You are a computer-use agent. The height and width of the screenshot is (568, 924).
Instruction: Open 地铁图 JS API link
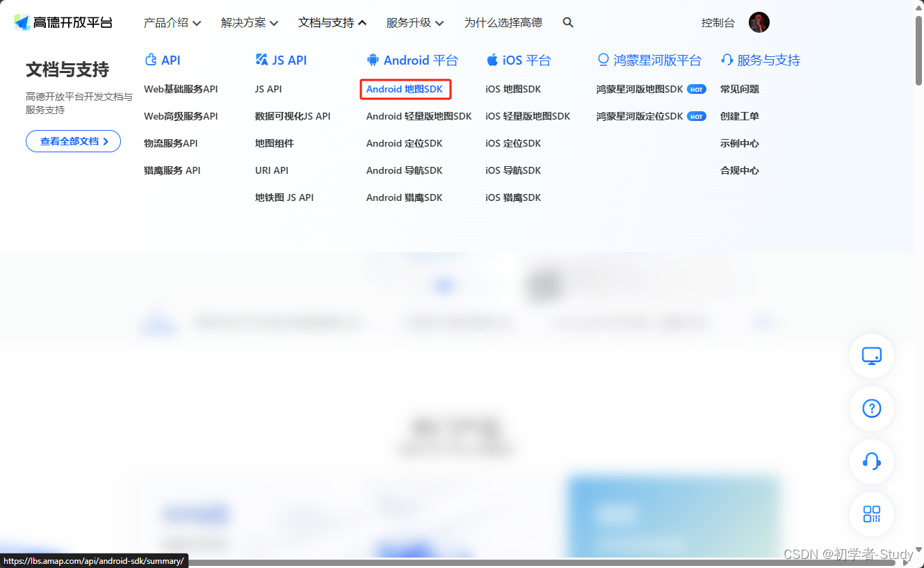pos(284,197)
